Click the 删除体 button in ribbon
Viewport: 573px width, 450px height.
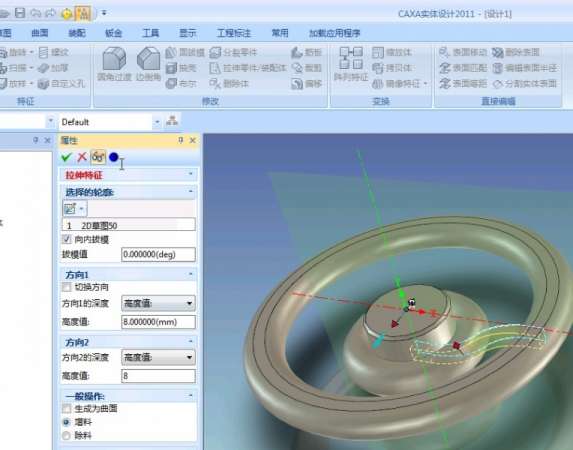(x=229, y=84)
